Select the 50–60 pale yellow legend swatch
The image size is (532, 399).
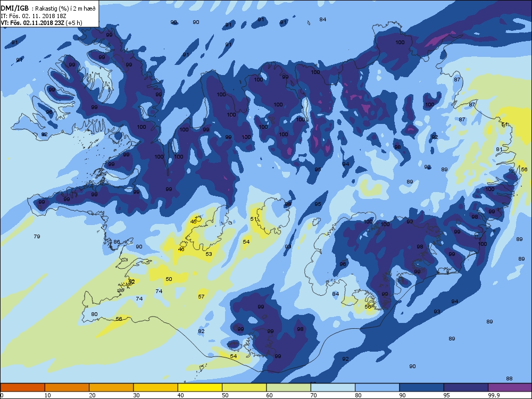tap(244, 387)
